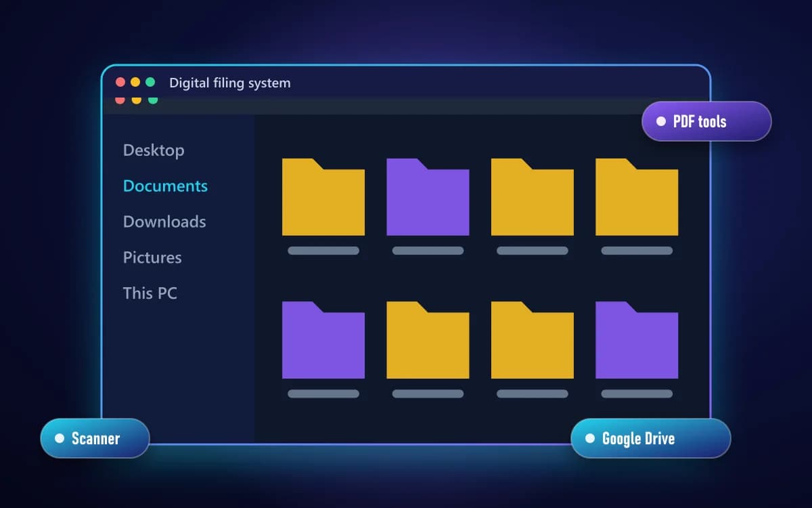Click the Google Drive pill button
The width and height of the screenshot is (812, 508).
pyautogui.click(x=651, y=438)
